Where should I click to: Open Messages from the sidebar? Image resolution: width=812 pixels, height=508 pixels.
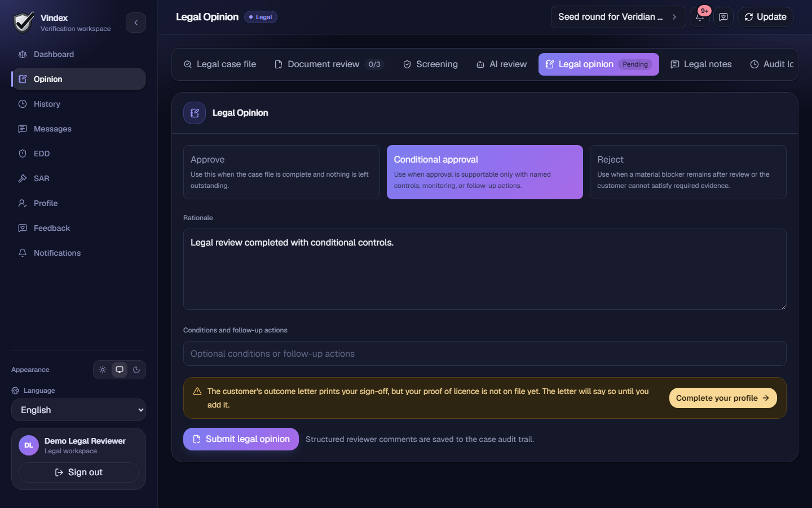[x=78, y=129]
